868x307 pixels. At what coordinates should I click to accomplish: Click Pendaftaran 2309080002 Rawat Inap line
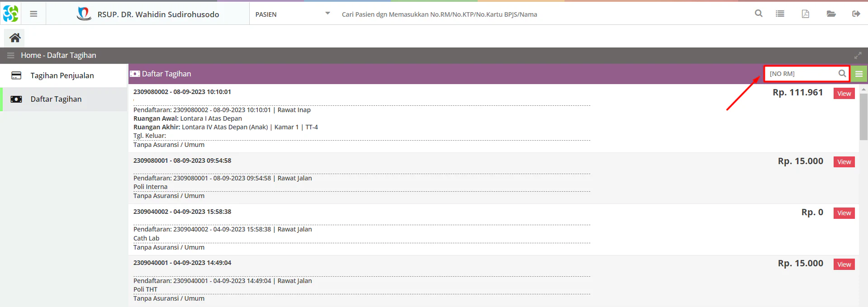[222, 110]
